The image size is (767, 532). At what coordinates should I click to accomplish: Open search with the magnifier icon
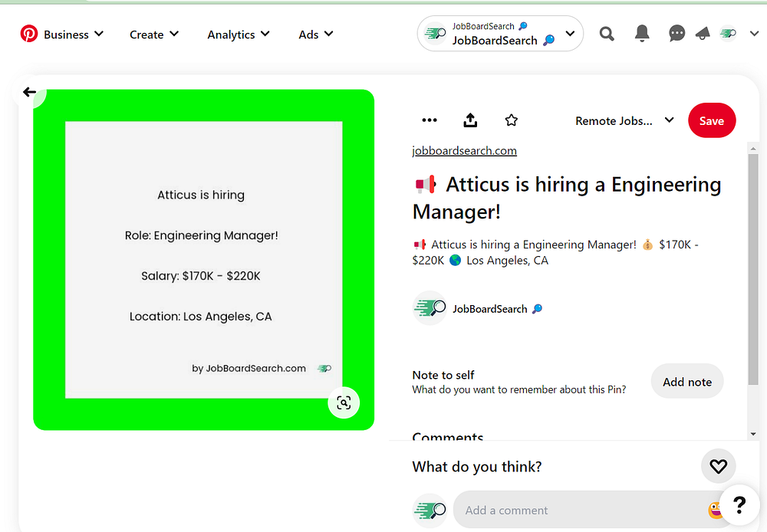point(607,34)
